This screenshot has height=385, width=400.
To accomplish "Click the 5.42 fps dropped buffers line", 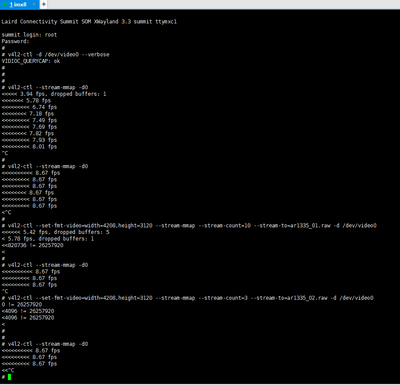I will pos(55,232).
